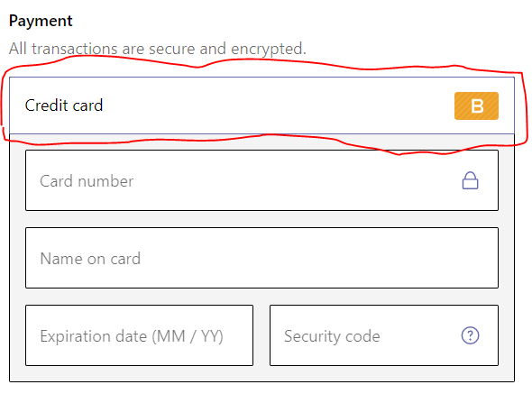Click the orange B card brand badge

click(476, 105)
